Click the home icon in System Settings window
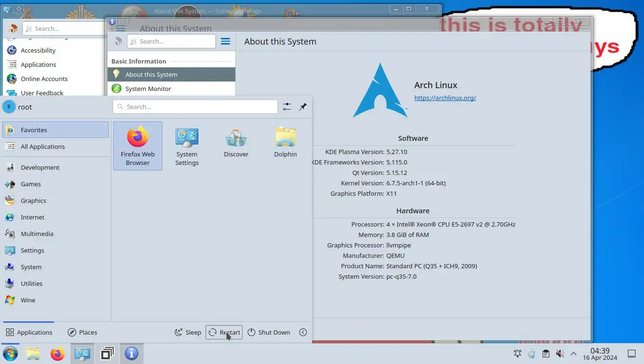The width and height of the screenshot is (644, 364). click(x=12, y=28)
